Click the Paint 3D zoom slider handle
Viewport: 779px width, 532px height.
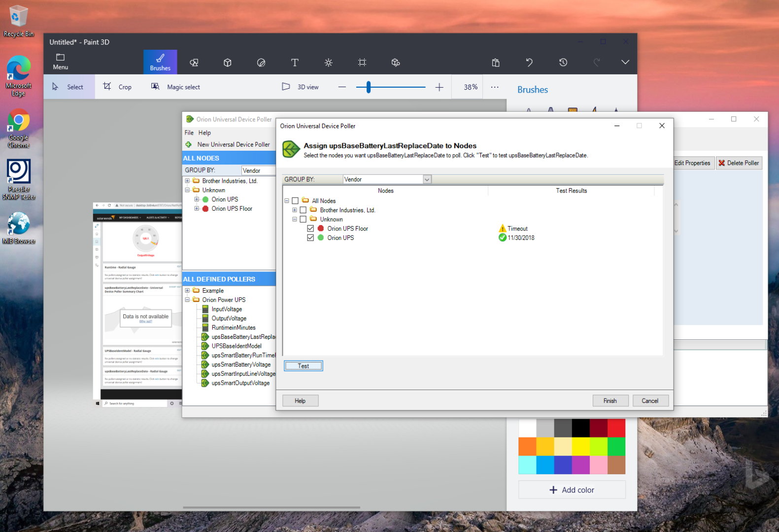point(369,87)
